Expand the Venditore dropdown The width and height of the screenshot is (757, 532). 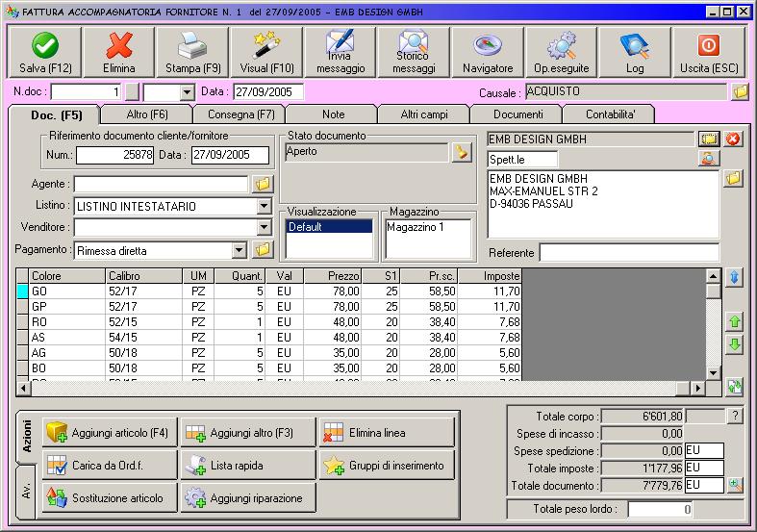264,227
